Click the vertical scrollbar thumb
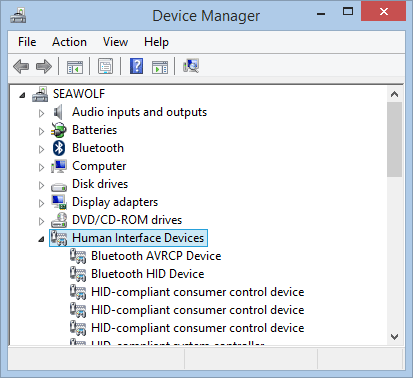The width and height of the screenshot is (413, 378). 395,139
